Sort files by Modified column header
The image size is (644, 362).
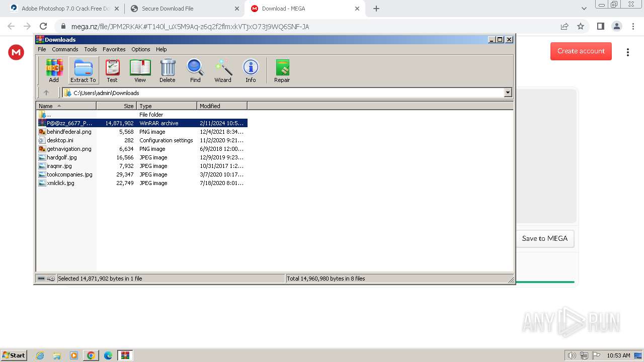[x=222, y=106]
